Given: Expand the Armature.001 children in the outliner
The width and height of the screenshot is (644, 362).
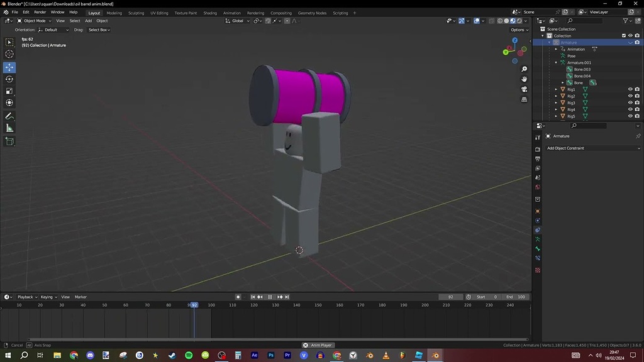Looking at the screenshot, I should [556, 62].
